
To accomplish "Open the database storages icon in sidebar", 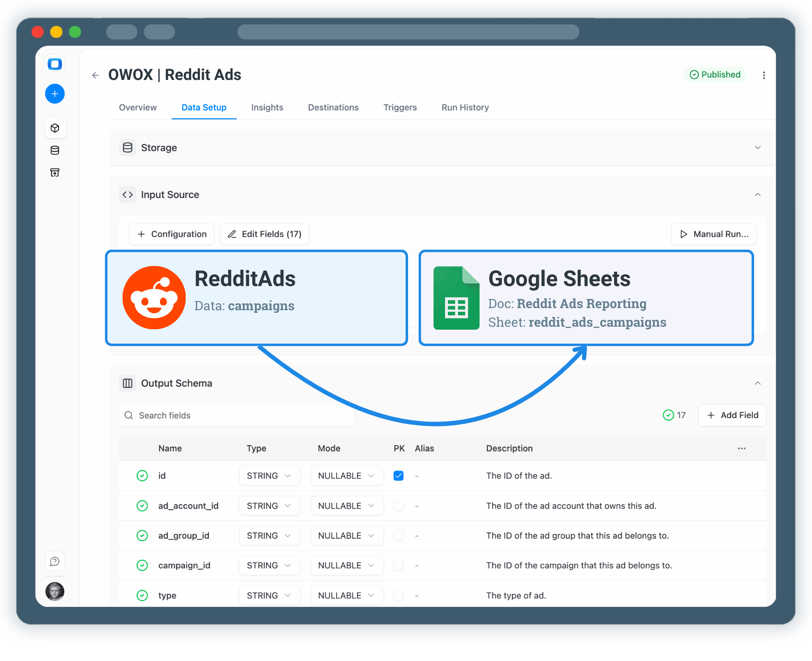I will coord(55,150).
